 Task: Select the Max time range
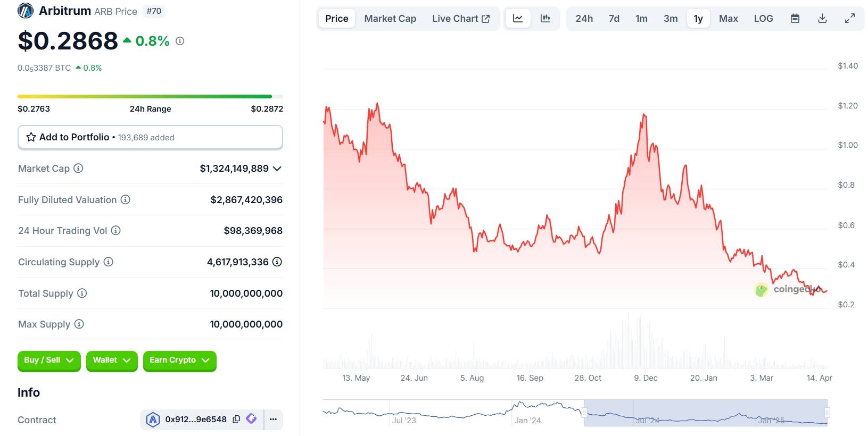pos(728,19)
